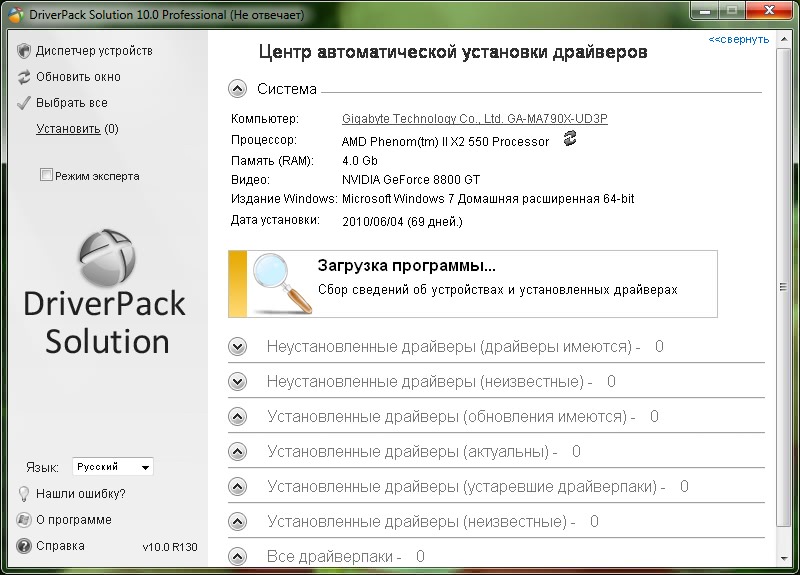Click the question mark icon beside Справка
The image size is (800, 575).
(x=23, y=546)
